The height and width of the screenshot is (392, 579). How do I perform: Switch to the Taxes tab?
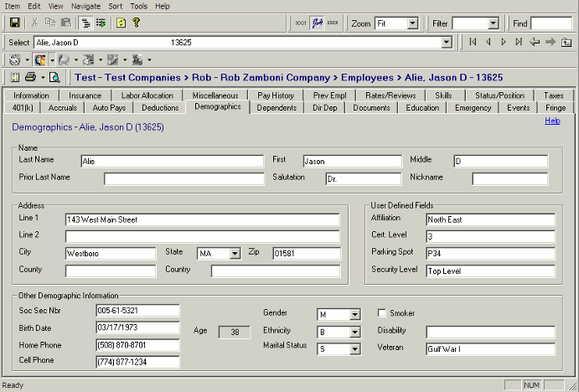pos(554,95)
